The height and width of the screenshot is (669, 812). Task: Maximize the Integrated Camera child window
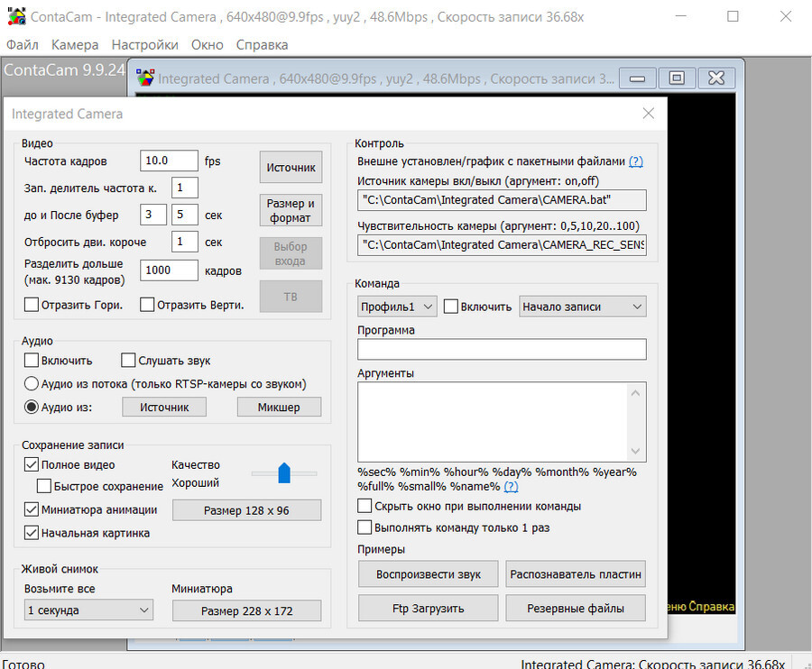coord(677,78)
